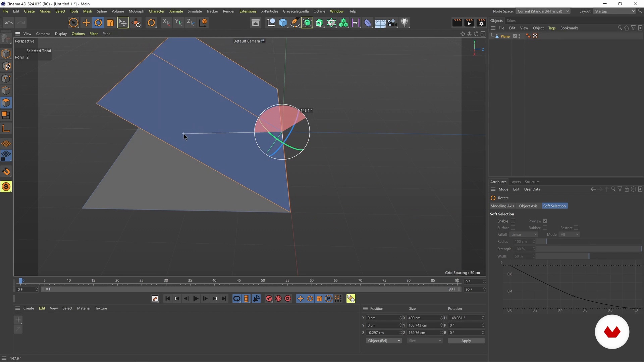644x362 pixels.
Task: Toggle the Rubber checkbox
Action: click(x=545, y=228)
